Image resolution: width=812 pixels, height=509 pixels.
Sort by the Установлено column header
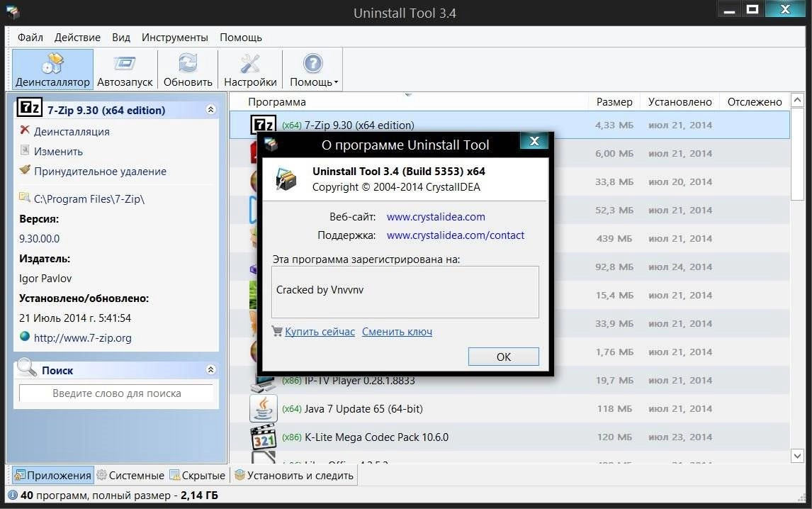point(680,101)
